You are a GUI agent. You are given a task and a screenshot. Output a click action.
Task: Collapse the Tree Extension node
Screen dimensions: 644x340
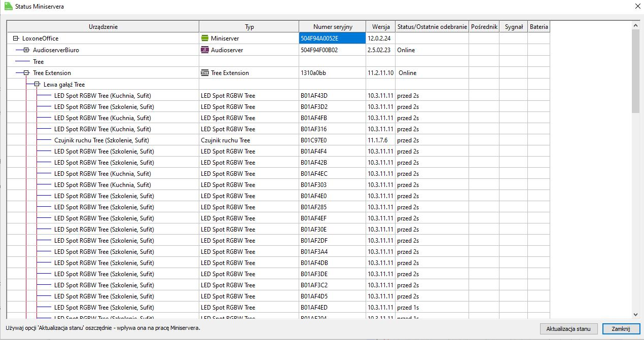[26, 72]
